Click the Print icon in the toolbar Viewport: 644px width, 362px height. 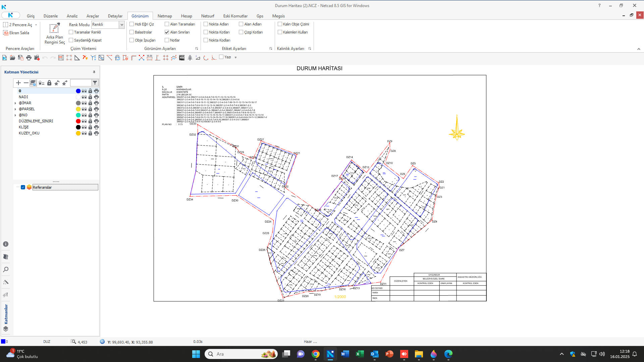pyautogui.click(x=29, y=58)
